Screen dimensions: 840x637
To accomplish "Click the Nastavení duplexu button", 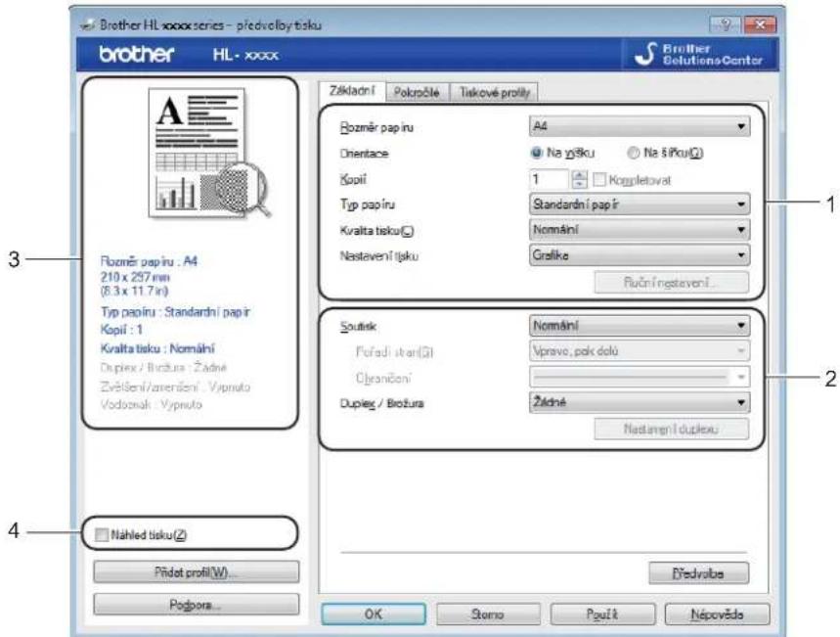I will (671, 429).
